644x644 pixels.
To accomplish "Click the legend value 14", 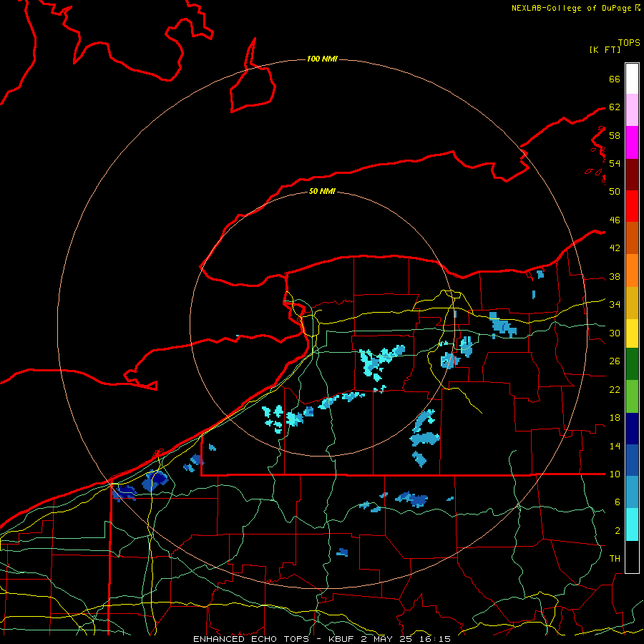I will tap(615, 446).
